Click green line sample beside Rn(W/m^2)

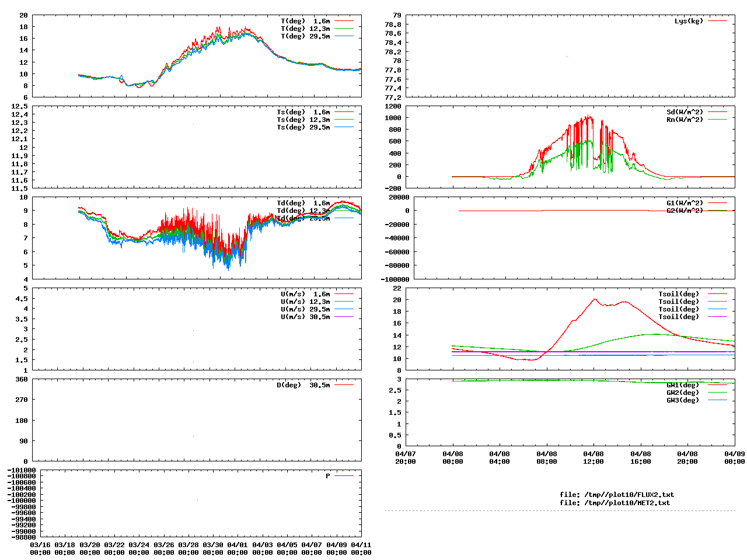pyautogui.click(x=718, y=119)
